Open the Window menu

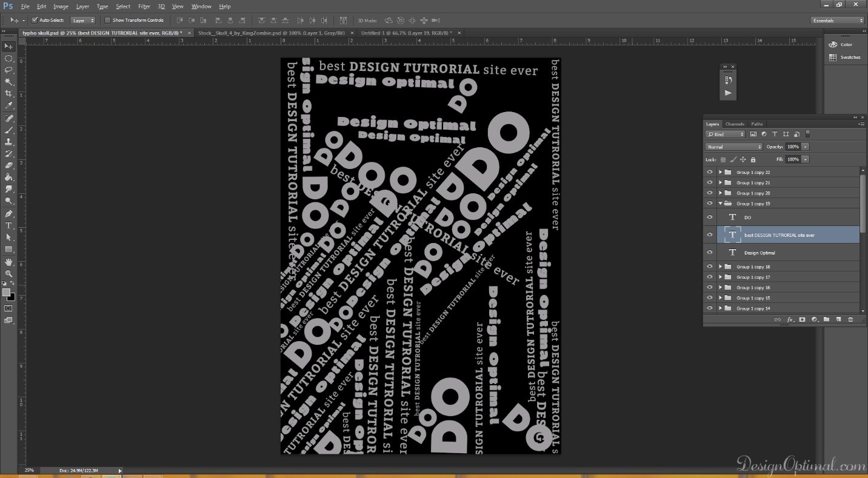coord(201,6)
